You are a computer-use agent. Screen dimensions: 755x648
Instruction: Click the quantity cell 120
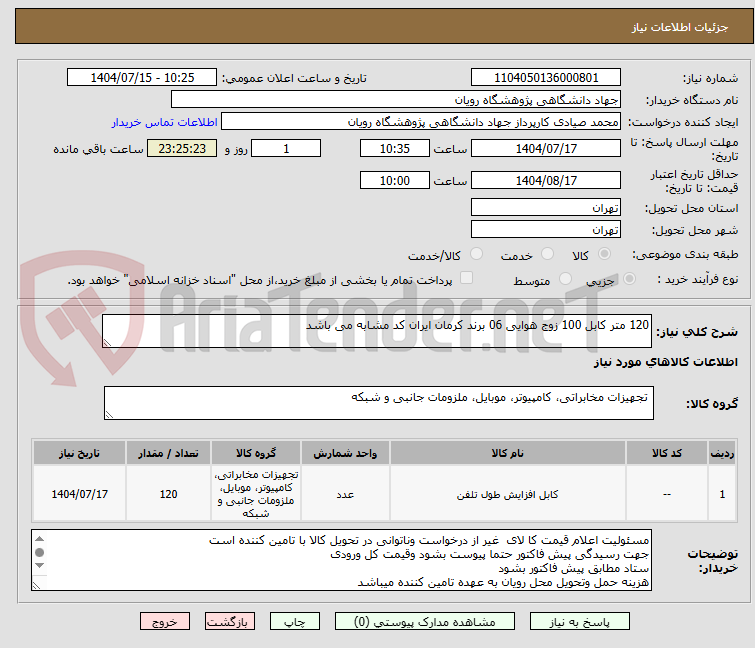point(168,494)
